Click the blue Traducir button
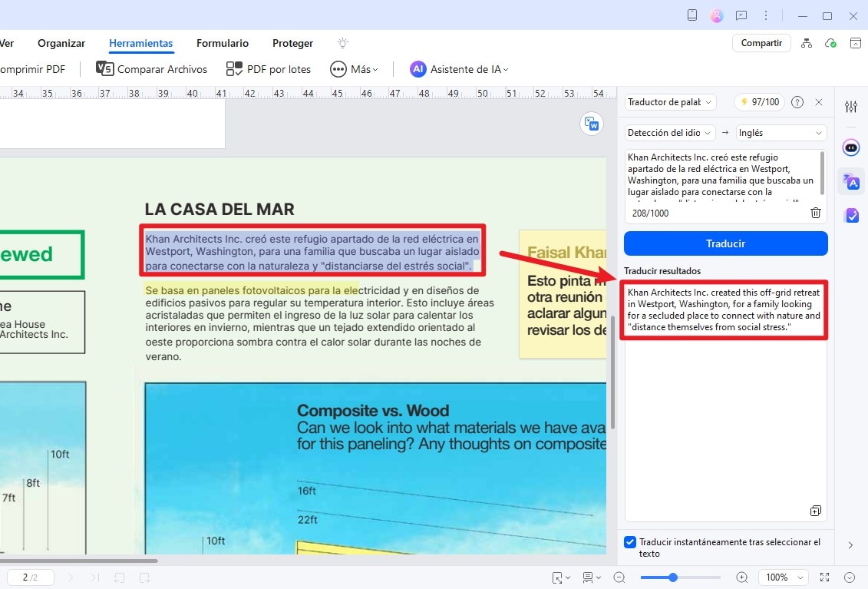The height and width of the screenshot is (589, 868). (726, 243)
